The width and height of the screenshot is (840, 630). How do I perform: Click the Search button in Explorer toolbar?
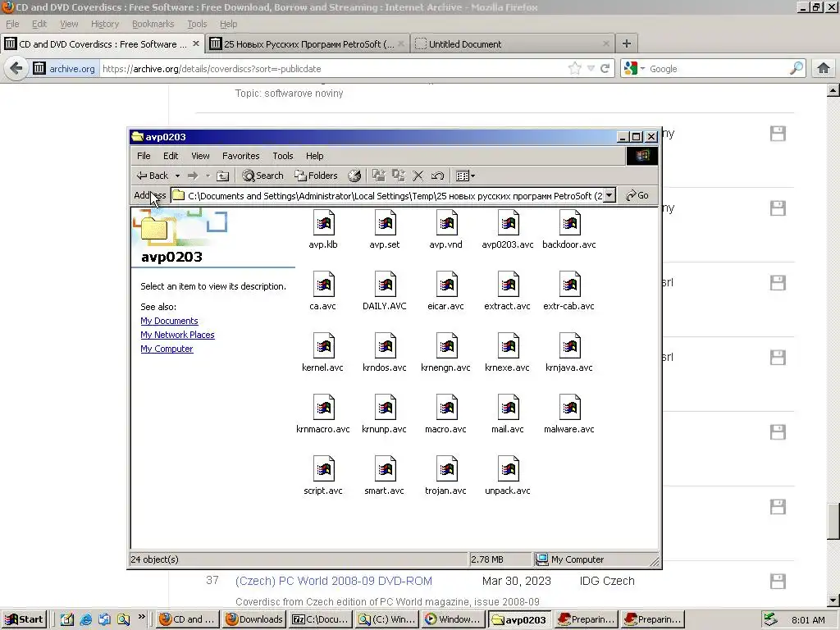262,176
